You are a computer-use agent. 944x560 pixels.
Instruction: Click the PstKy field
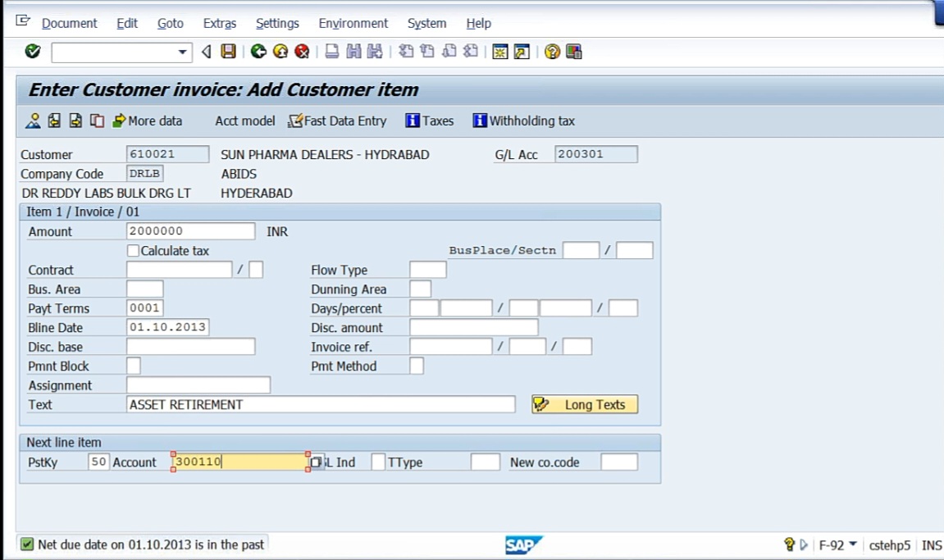98,462
